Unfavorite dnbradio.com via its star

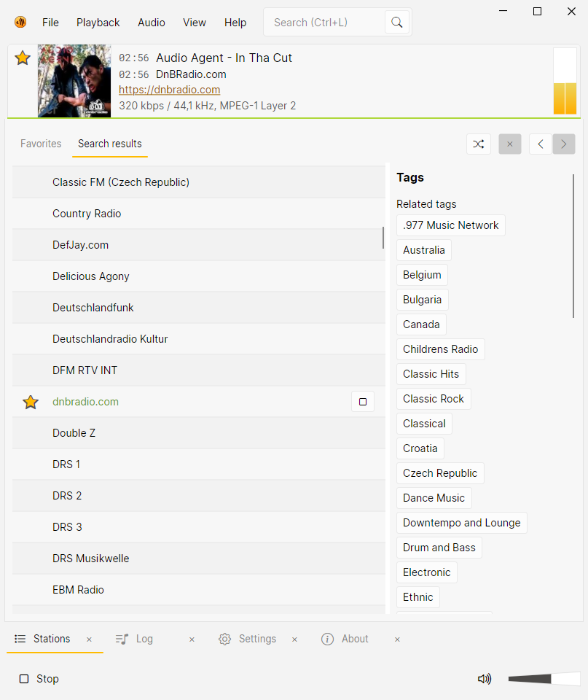pyautogui.click(x=31, y=402)
